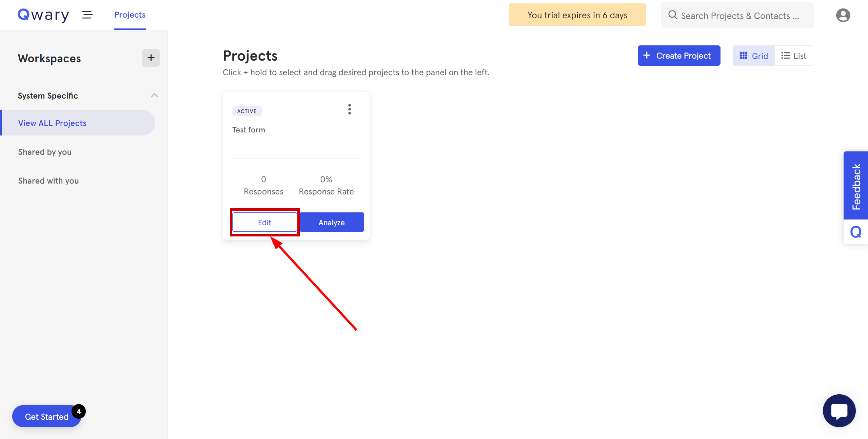Click the Get Started button
Viewport: 868px width, 439px height.
(46, 416)
